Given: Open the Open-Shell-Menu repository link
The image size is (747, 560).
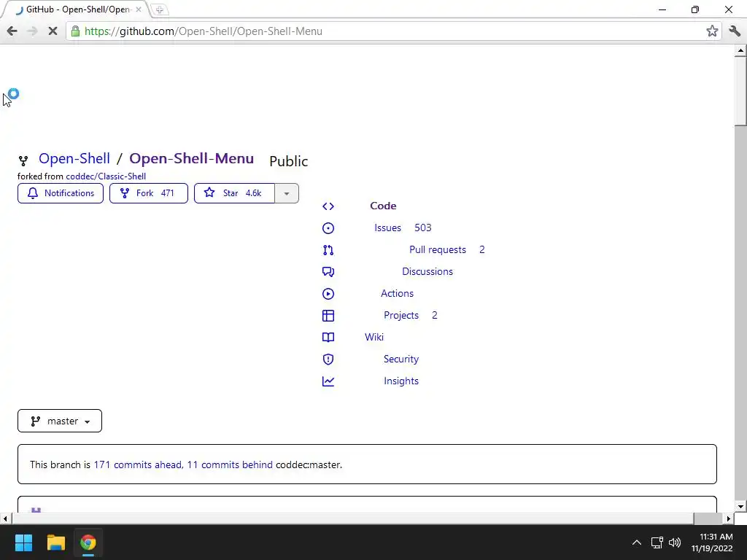Looking at the screenshot, I should pyautogui.click(x=192, y=158).
